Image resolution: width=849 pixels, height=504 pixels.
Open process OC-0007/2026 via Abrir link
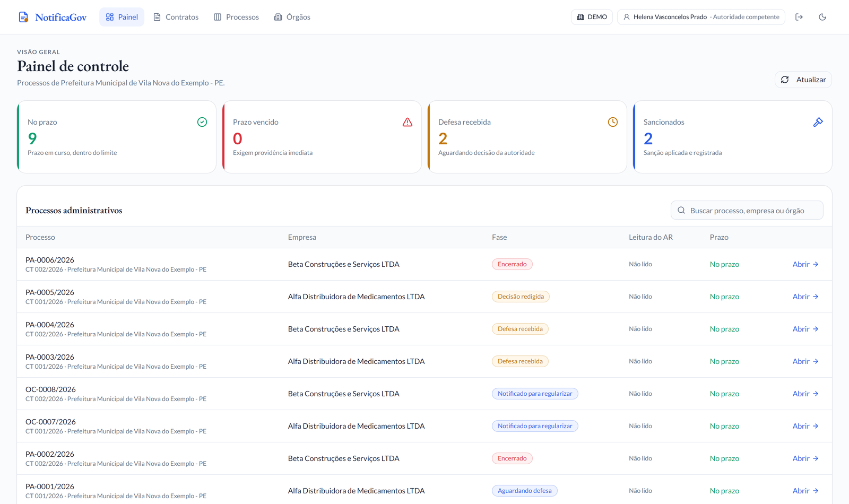click(x=805, y=426)
